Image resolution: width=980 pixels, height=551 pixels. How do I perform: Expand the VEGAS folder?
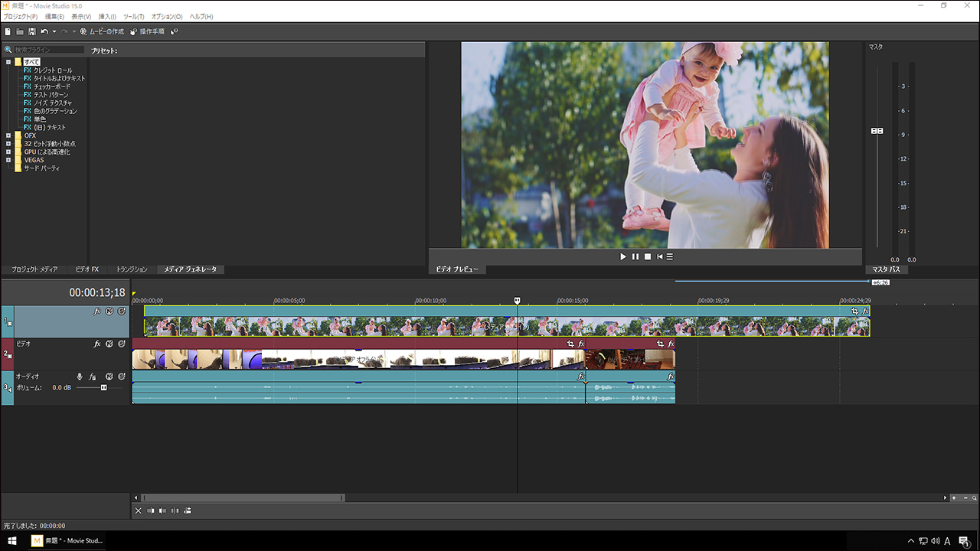click(x=8, y=160)
